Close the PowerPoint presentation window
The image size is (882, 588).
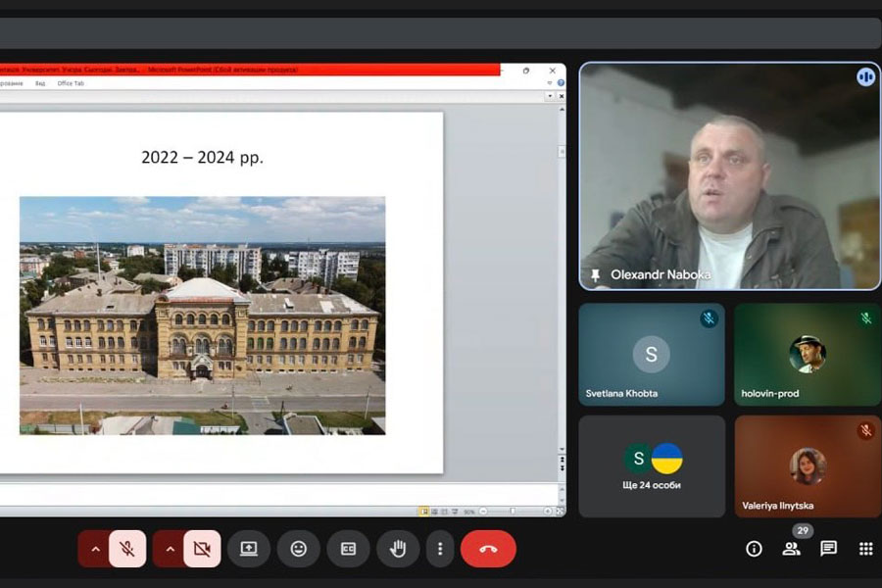(553, 71)
